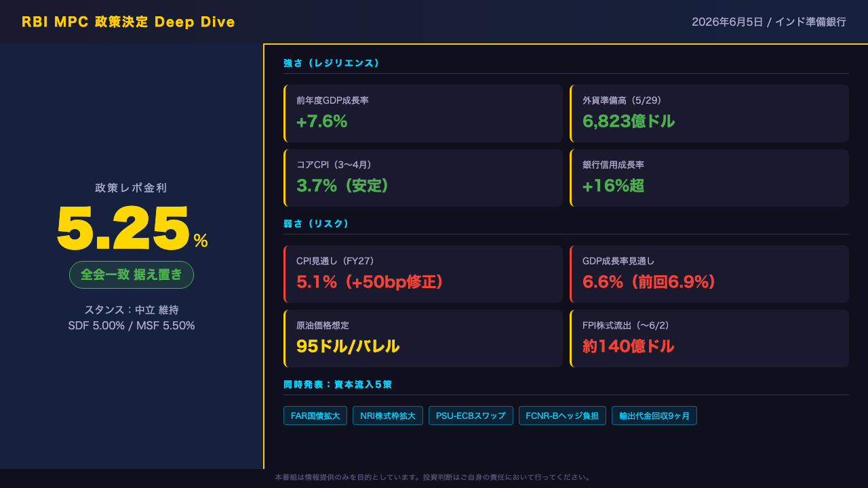Click the footer disclaimer text
The height and width of the screenshot is (488, 868).
tap(434, 477)
